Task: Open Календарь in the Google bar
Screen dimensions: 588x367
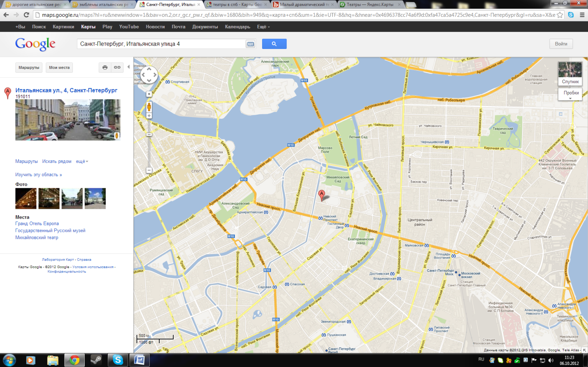Action: tap(237, 27)
